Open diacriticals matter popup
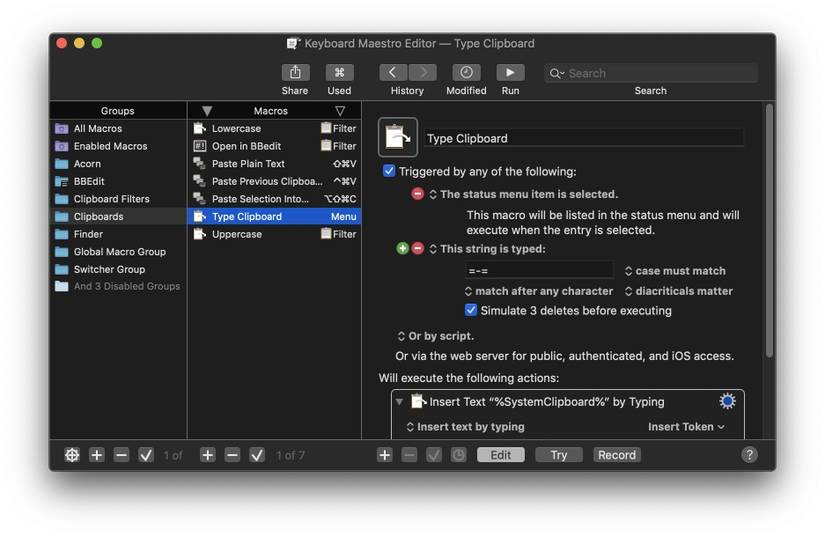The height and width of the screenshot is (536, 825). (x=678, y=291)
